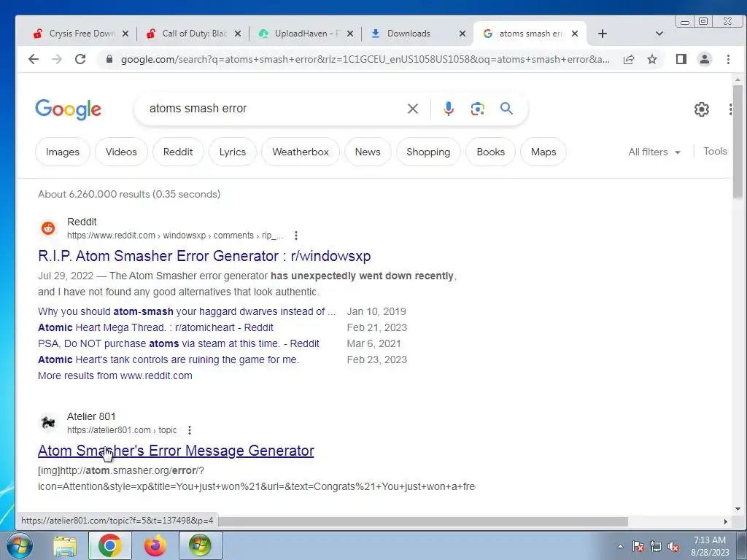The image size is (747, 560).
Task: Start voice search with the microphone icon
Action: (449, 109)
